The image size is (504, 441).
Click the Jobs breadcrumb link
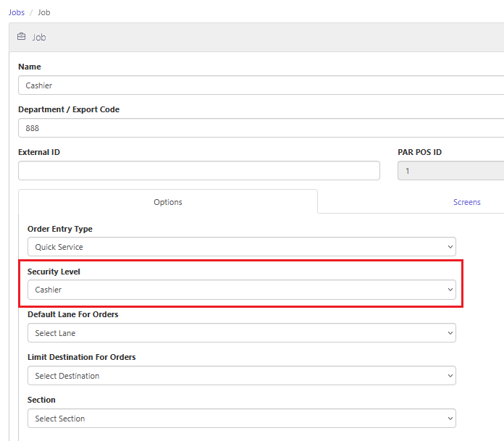click(x=17, y=12)
